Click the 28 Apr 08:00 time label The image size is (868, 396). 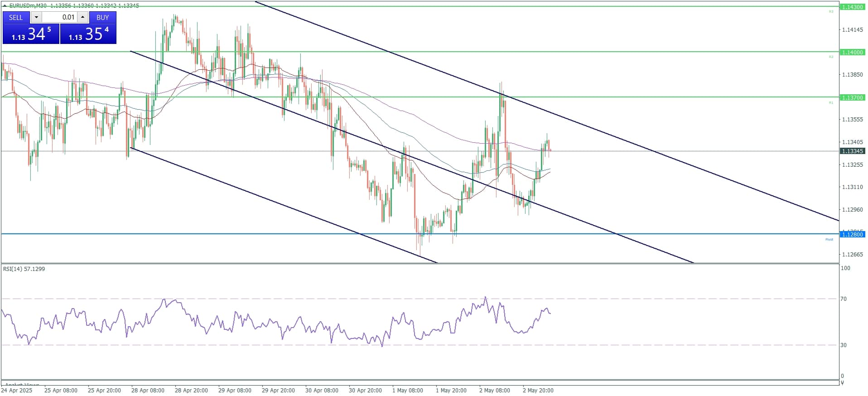[148, 390]
